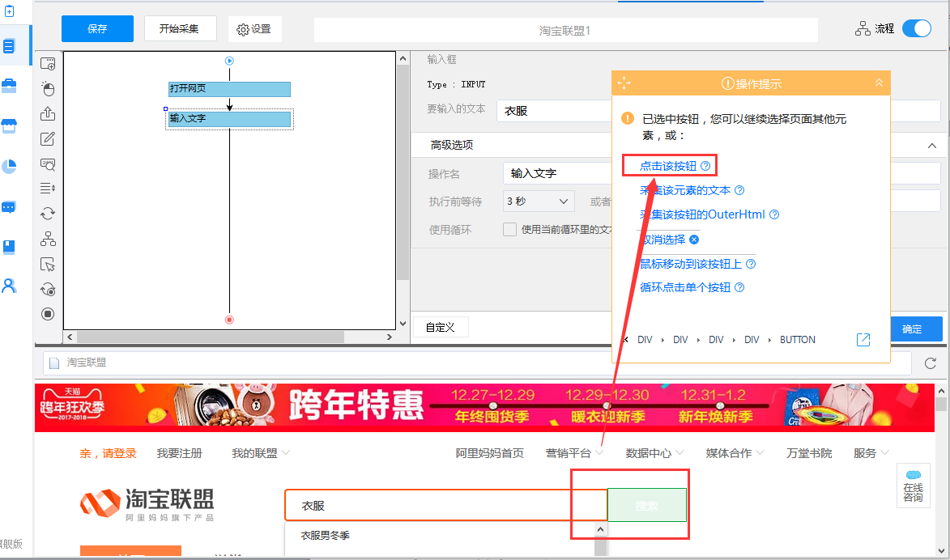
Task: Select the mouse hover cursor tool
Action: [x=48, y=265]
